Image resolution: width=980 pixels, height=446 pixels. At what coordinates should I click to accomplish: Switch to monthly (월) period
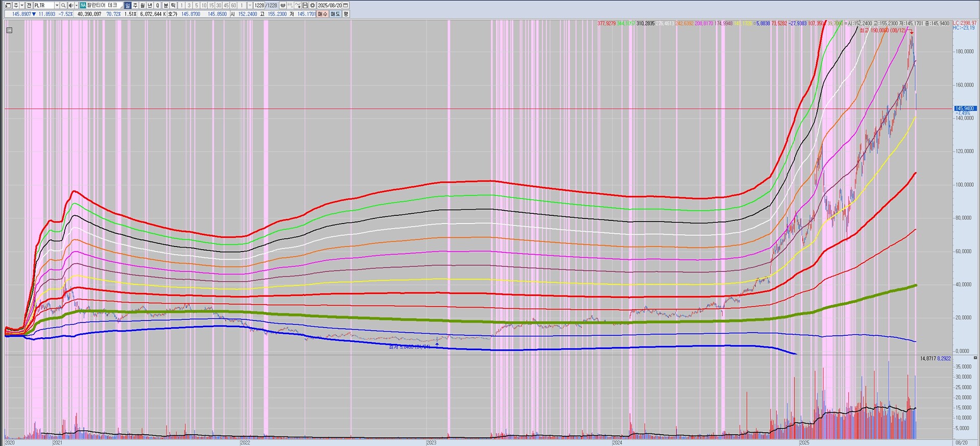pyautogui.click(x=143, y=5)
